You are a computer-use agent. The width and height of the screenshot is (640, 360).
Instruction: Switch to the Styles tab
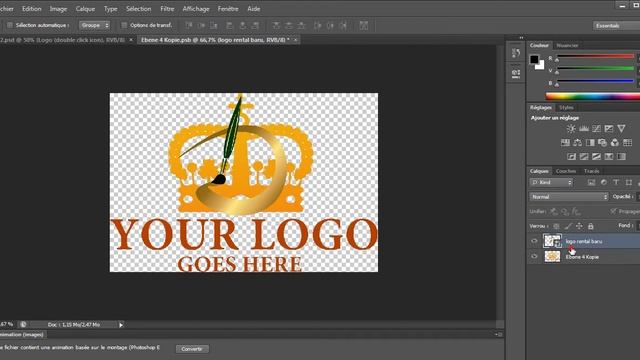566,107
